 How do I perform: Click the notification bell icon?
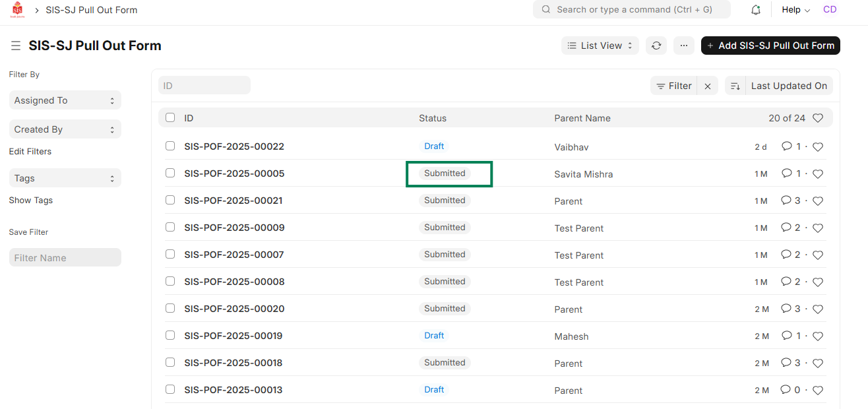756,10
